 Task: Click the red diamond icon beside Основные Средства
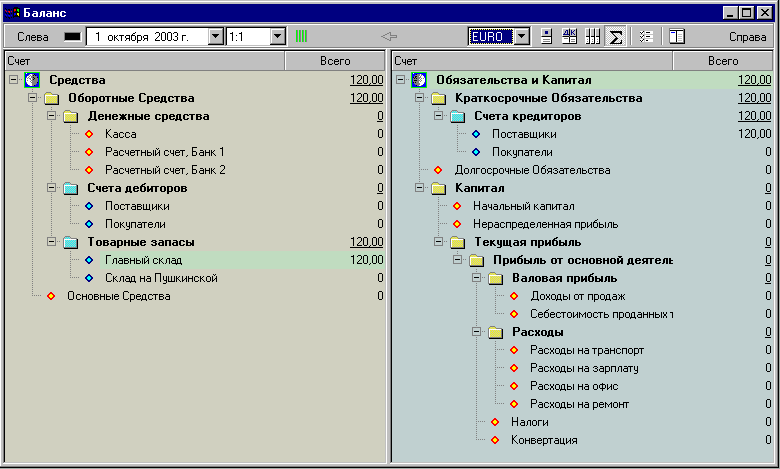click(x=51, y=296)
